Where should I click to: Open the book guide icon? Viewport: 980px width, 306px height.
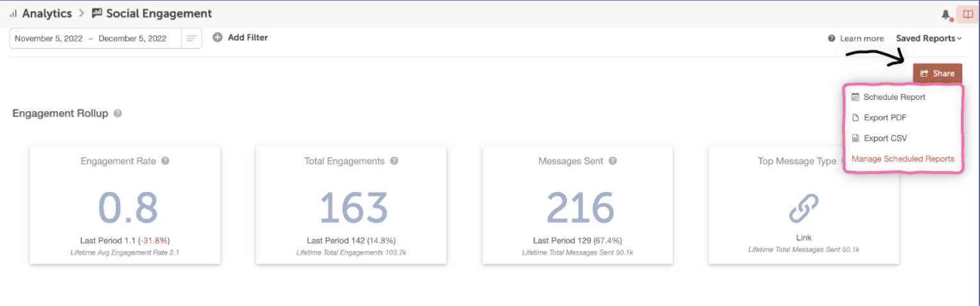[x=967, y=14]
